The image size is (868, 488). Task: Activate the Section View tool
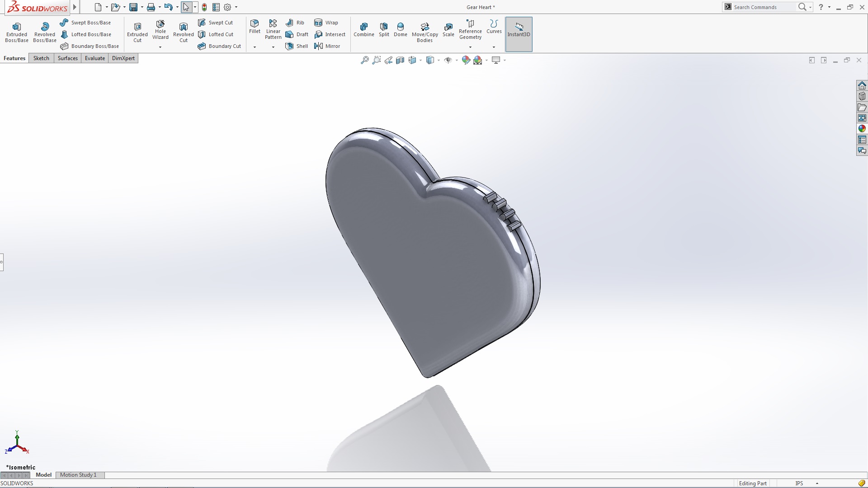400,60
